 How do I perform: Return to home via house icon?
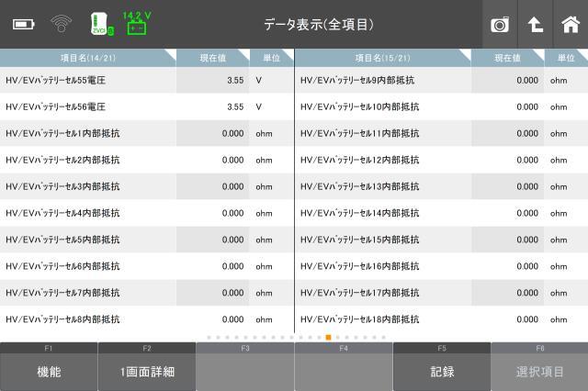click(570, 25)
